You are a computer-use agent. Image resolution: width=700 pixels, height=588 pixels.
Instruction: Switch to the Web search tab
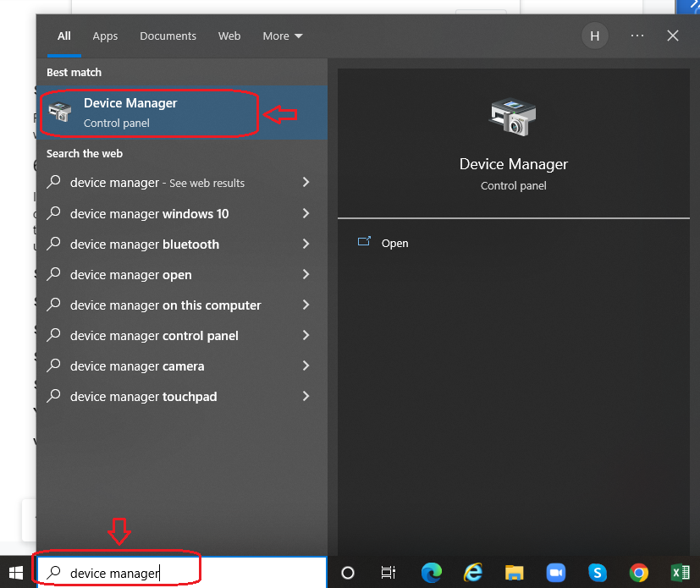(229, 36)
